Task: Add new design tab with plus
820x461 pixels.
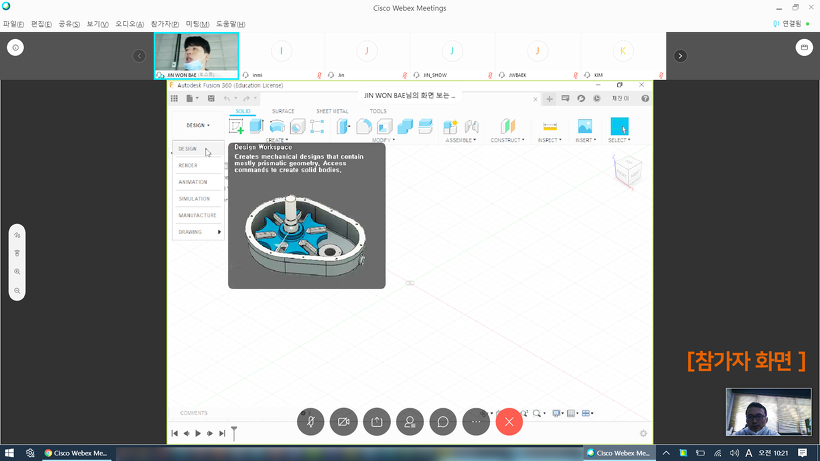Action: (549, 98)
